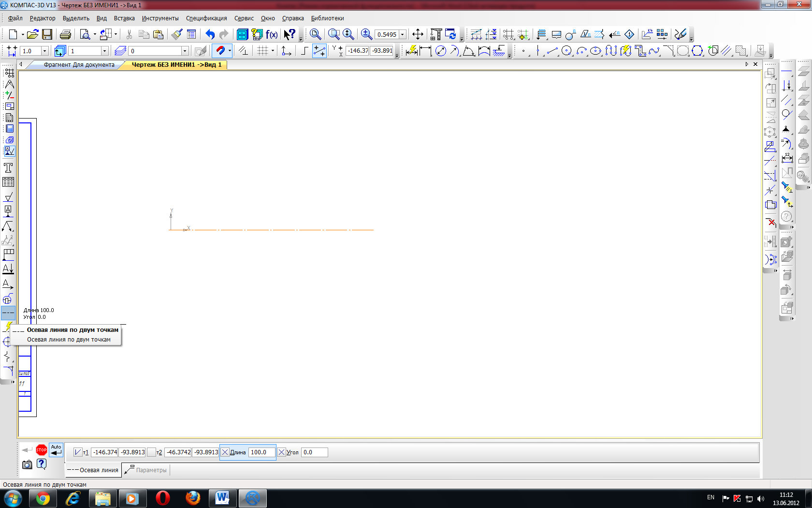Toggle orthogonal drawing mode

(304, 51)
